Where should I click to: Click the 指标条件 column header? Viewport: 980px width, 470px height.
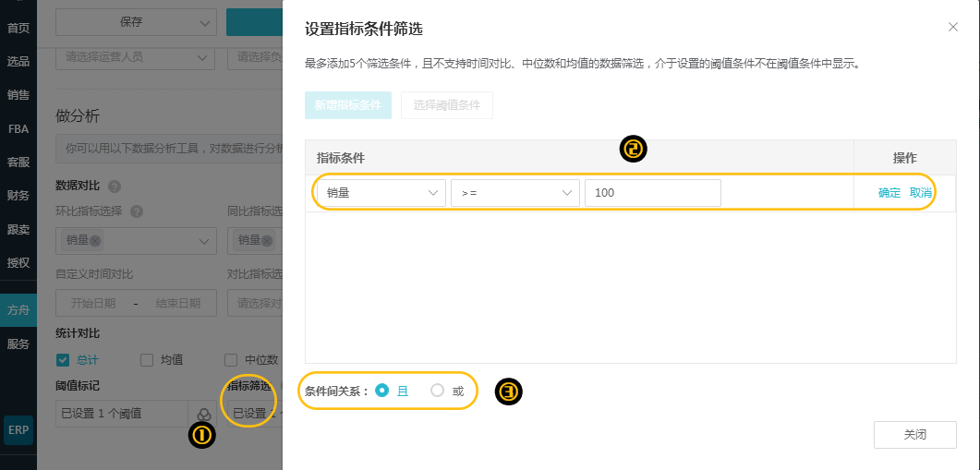pos(341,158)
